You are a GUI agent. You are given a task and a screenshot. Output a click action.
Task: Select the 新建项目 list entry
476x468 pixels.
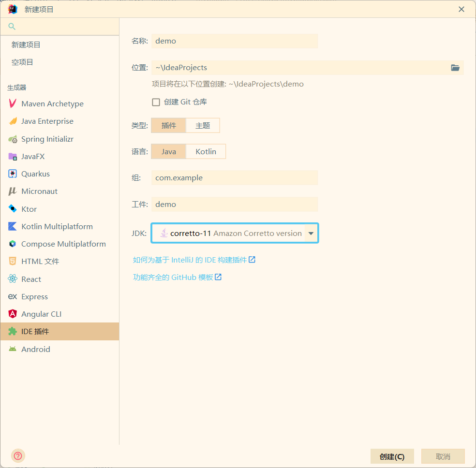point(59,45)
